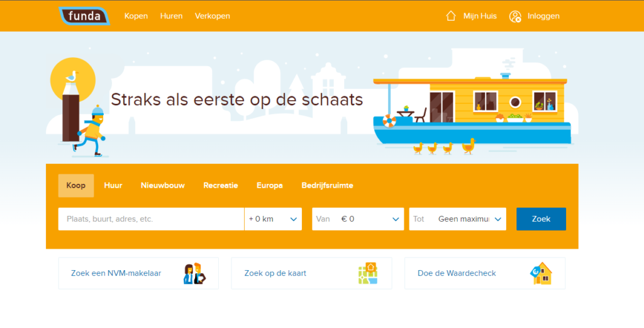Switch to the Europa tab

(x=269, y=185)
